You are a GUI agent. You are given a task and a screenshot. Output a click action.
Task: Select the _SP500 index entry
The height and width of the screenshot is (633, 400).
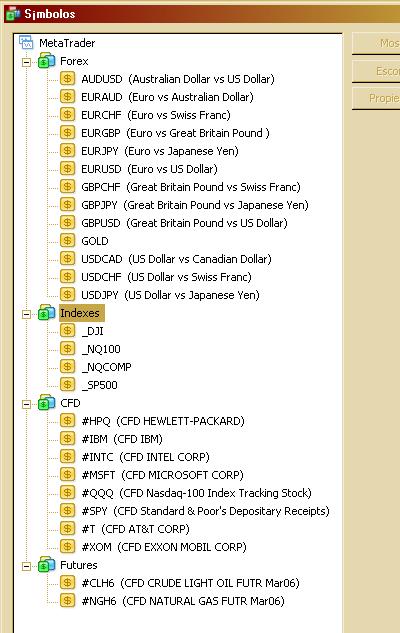pos(99,385)
